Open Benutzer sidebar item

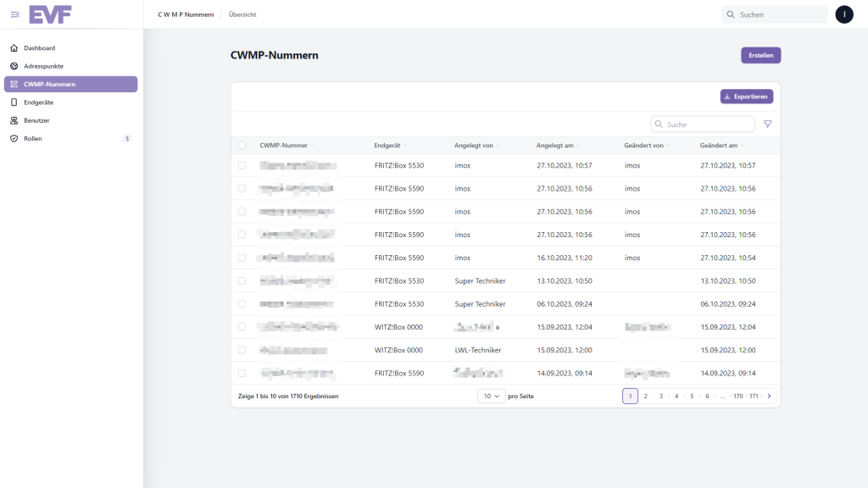click(x=71, y=120)
